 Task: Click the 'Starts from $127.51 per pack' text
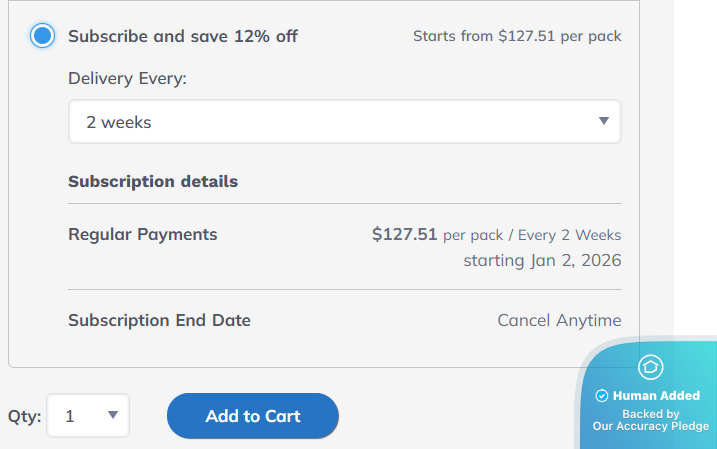tap(517, 37)
